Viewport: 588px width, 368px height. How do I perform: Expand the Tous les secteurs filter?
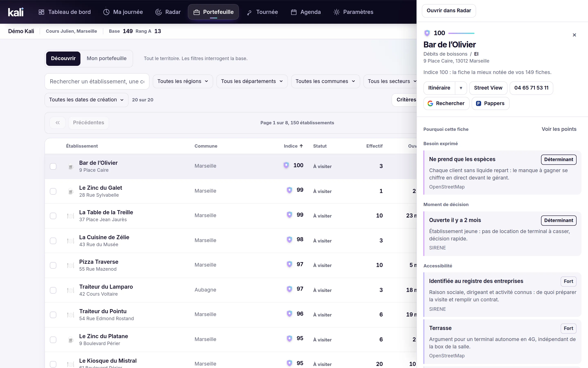(390, 81)
